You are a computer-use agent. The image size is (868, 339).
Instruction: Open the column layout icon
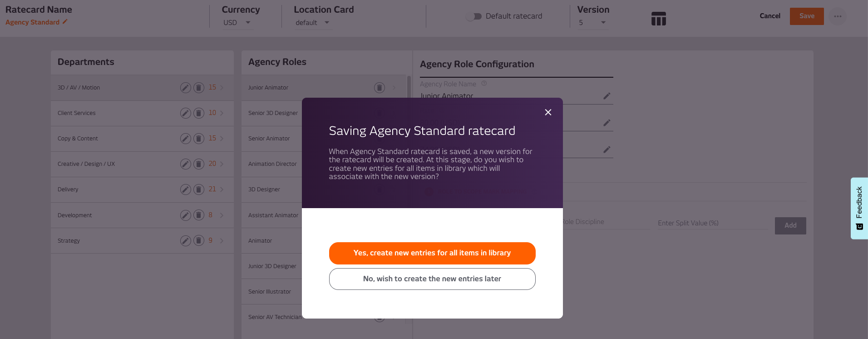pyautogui.click(x=658, y=19)
